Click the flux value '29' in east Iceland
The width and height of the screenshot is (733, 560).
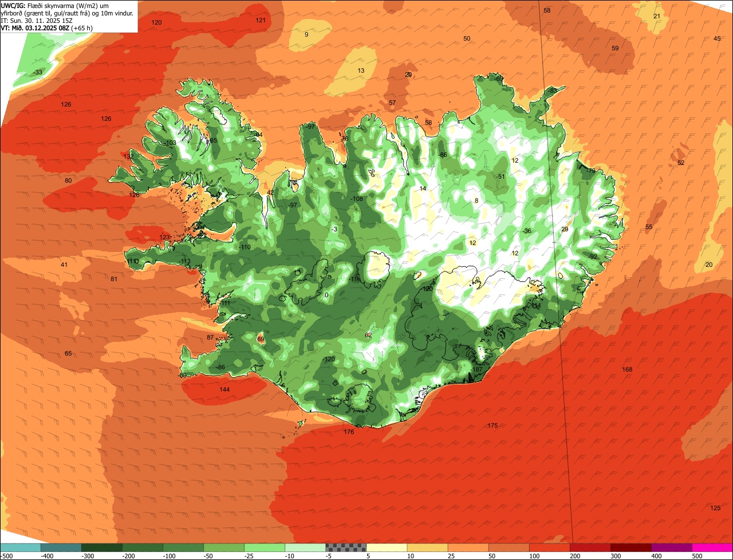click(x=565, y=229)
